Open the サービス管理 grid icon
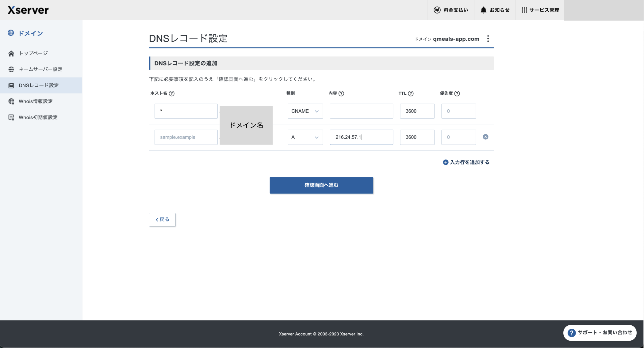Viewport: 644px width, 348px height. tap(525, 9)
